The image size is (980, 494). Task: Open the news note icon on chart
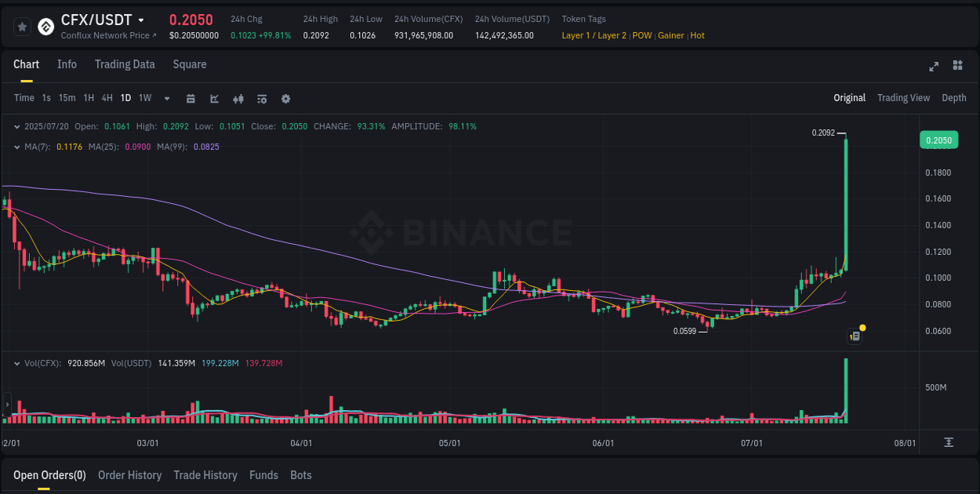855,336
